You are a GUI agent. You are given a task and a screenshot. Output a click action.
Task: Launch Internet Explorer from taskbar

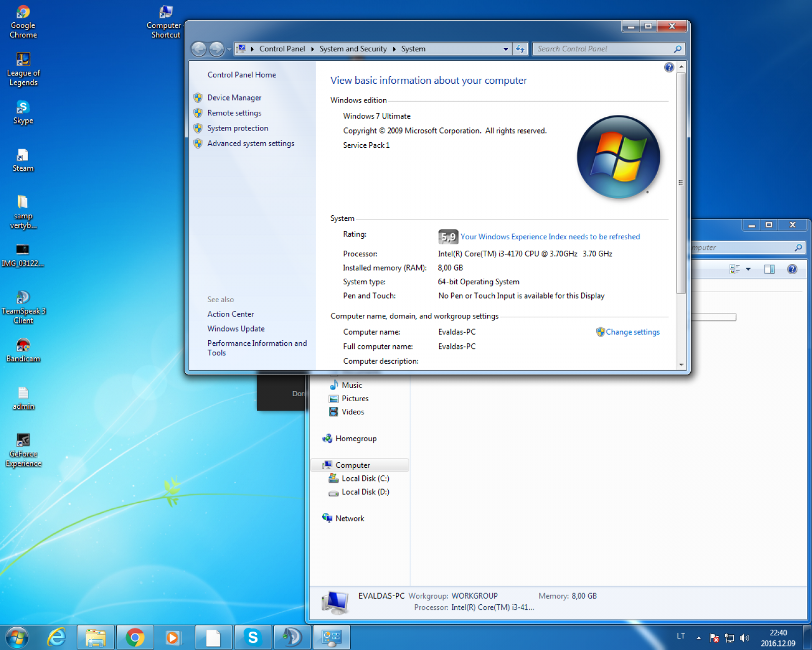pos(57,637)
